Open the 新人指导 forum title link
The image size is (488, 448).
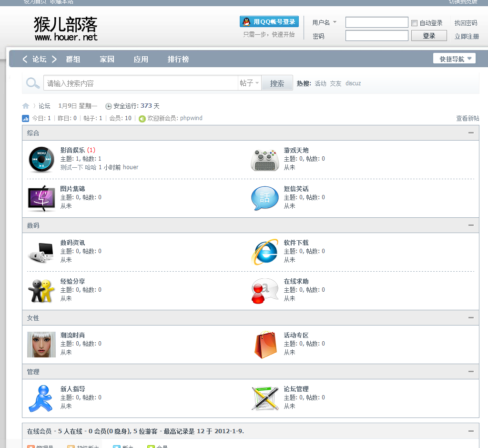[x=72, y=389]
